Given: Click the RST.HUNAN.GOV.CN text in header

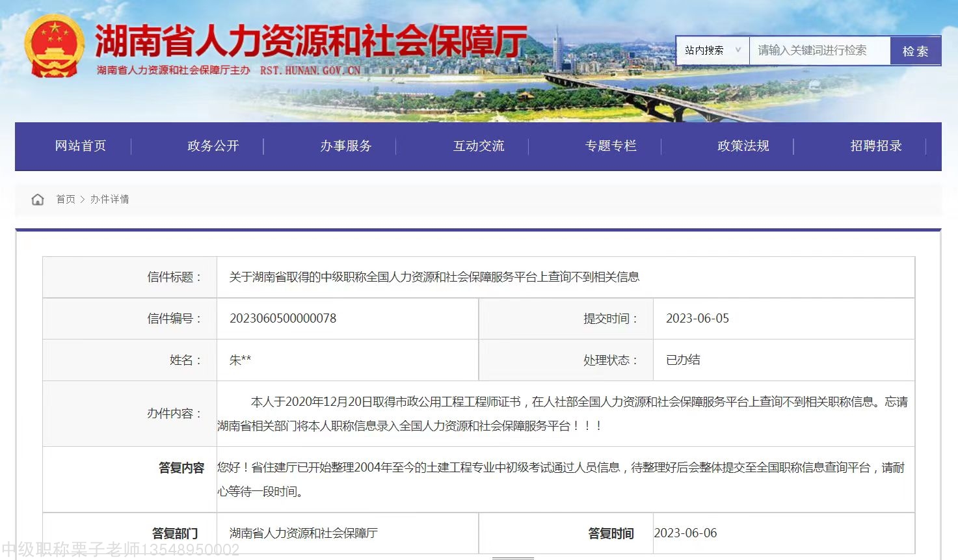Looking at the screenshot, I should click(x=310, y=70).
